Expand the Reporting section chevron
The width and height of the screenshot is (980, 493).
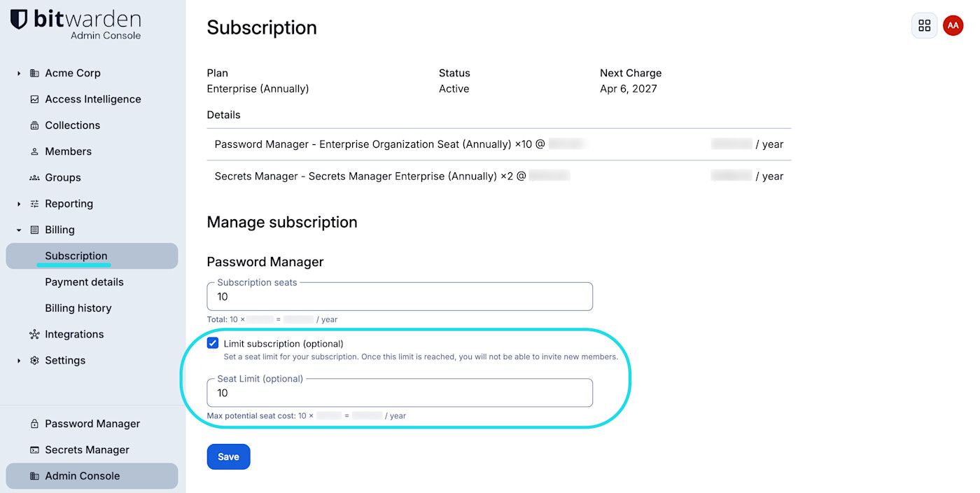point(19,204)
